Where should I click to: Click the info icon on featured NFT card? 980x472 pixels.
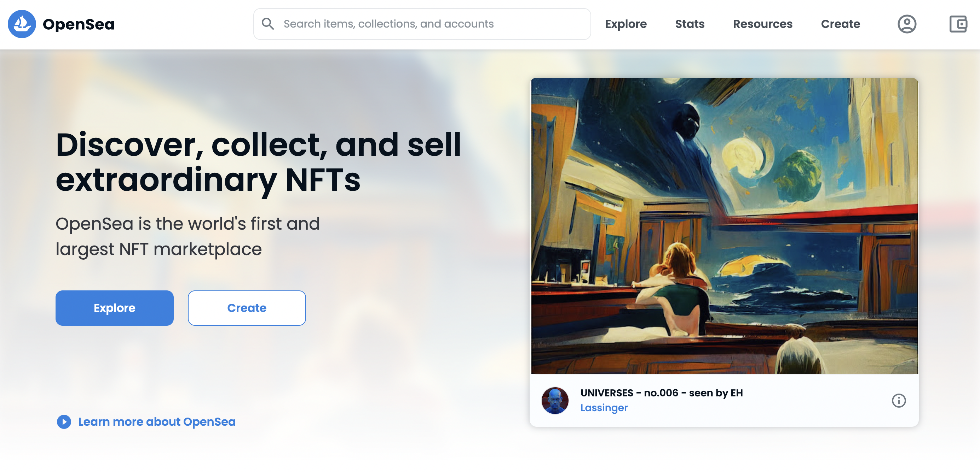pos(899,401)
